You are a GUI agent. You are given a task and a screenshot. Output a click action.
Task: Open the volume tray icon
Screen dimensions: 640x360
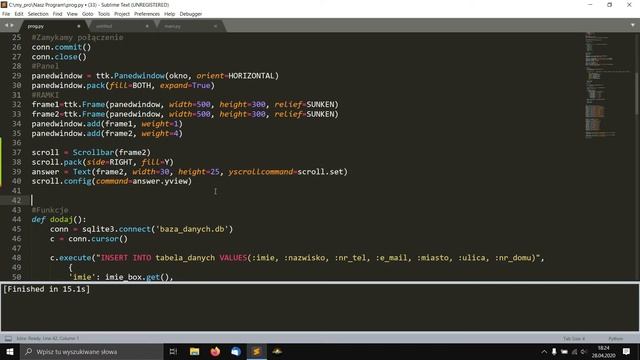584,352
